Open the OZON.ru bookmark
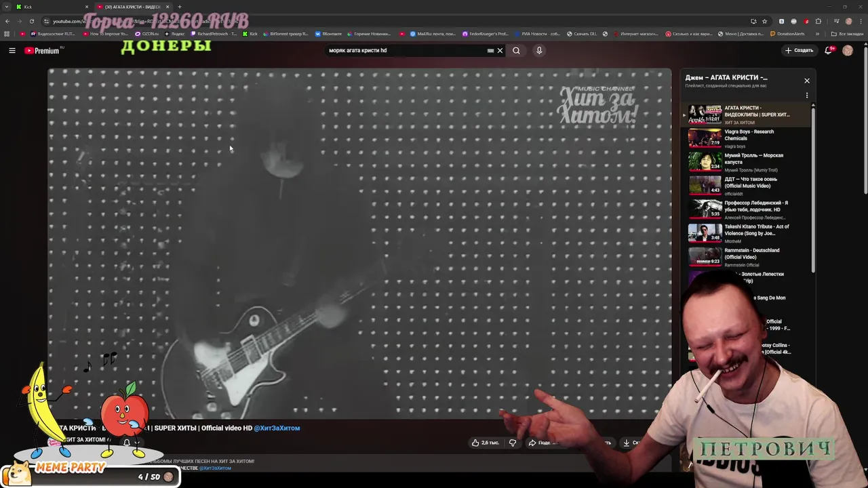This screenshot has width=868, height=488. coord(147,34)
